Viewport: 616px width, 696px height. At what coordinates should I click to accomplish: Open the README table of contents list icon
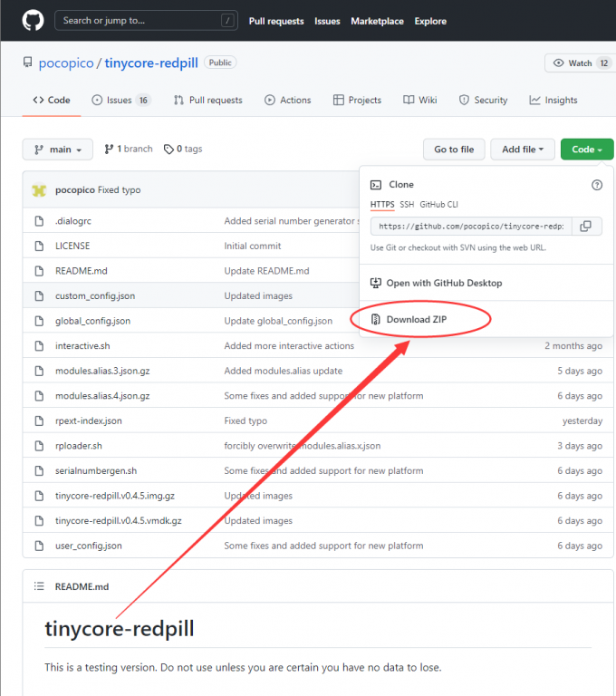(x=39, y=586)
